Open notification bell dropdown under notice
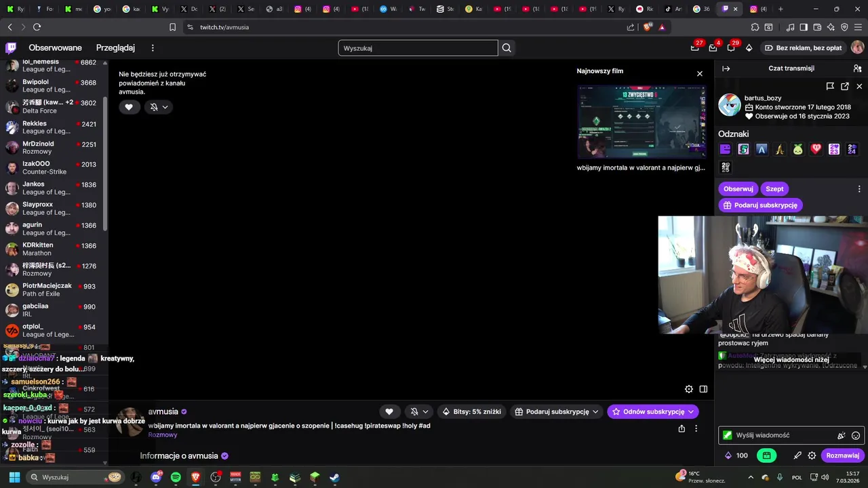 click(x=159, y=107)
